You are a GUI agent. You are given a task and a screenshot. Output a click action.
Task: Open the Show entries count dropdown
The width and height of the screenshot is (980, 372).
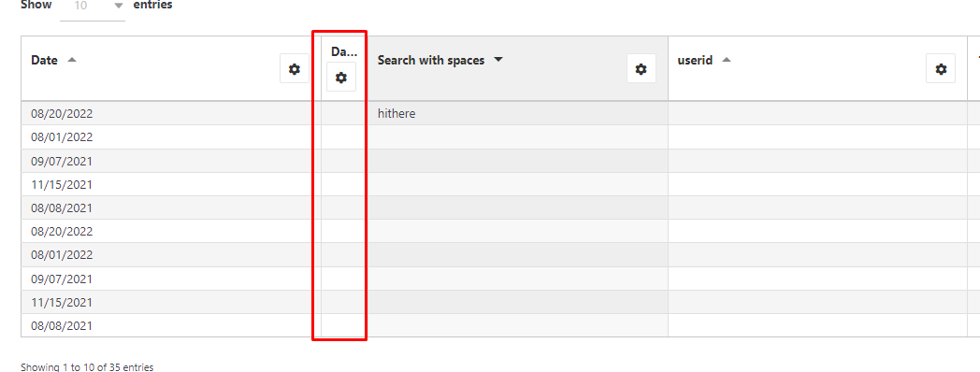[x=93, y=7]
